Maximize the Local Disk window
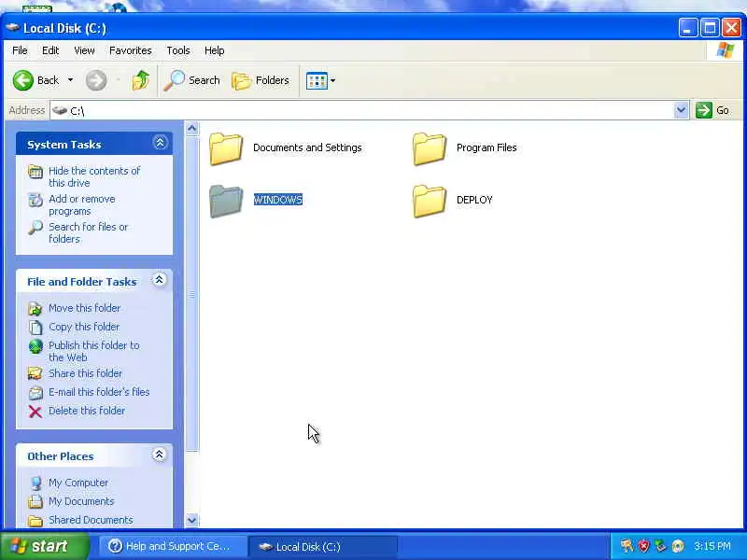 click(x=710, y=28)
